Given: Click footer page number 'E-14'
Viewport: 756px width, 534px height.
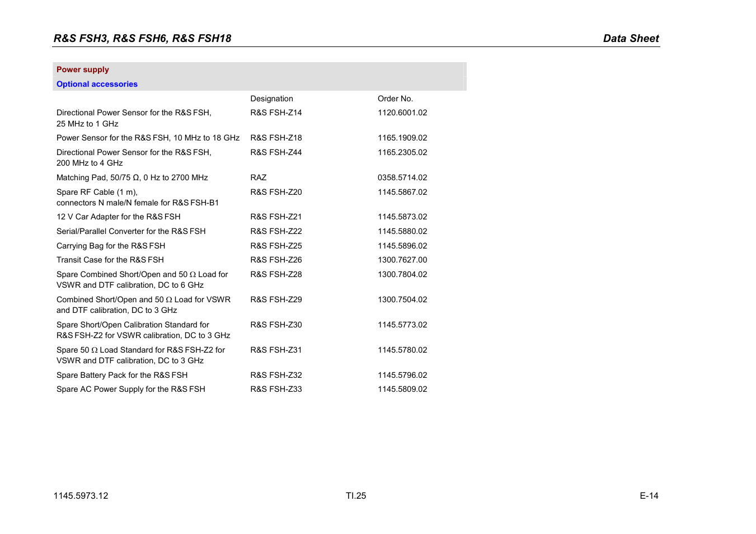Looking at the screenshot, I should pyautogui.click(x=649, y=496).
